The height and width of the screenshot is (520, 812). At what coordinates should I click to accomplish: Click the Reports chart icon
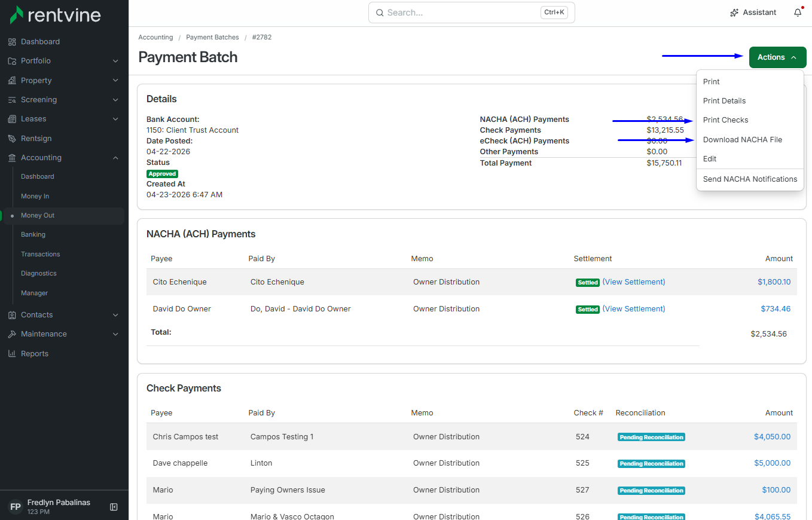pyautogui.click(x=12, y=354)
